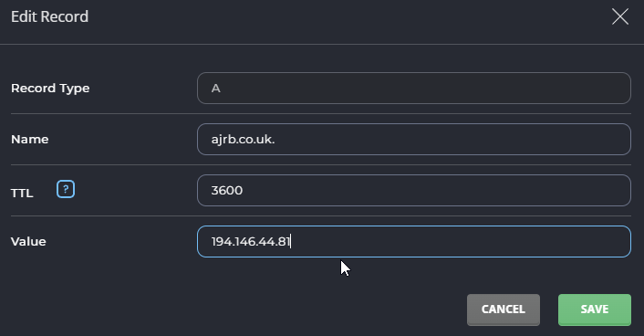Screen dimensions: 644x336
Task: Click the Value label text
Action: (x=28, y=241)
